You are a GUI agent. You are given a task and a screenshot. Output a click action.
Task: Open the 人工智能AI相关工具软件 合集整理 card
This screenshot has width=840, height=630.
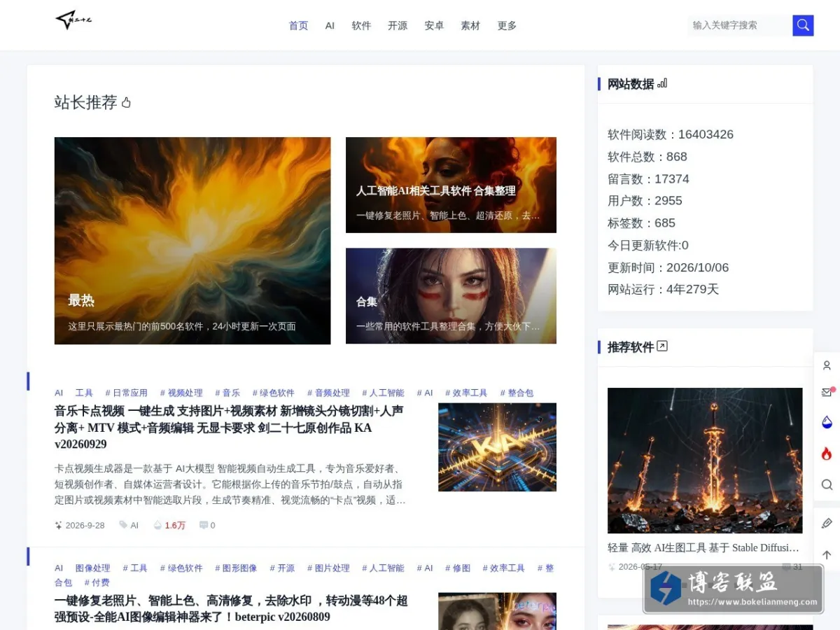[451, 185]
